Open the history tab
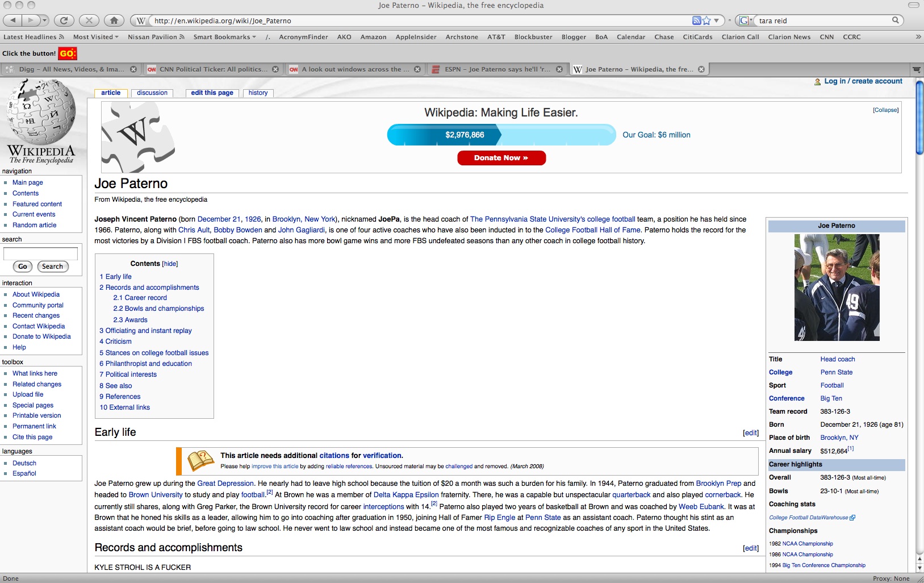Viewport: 924px width, 583px height. tap(258, 93)
